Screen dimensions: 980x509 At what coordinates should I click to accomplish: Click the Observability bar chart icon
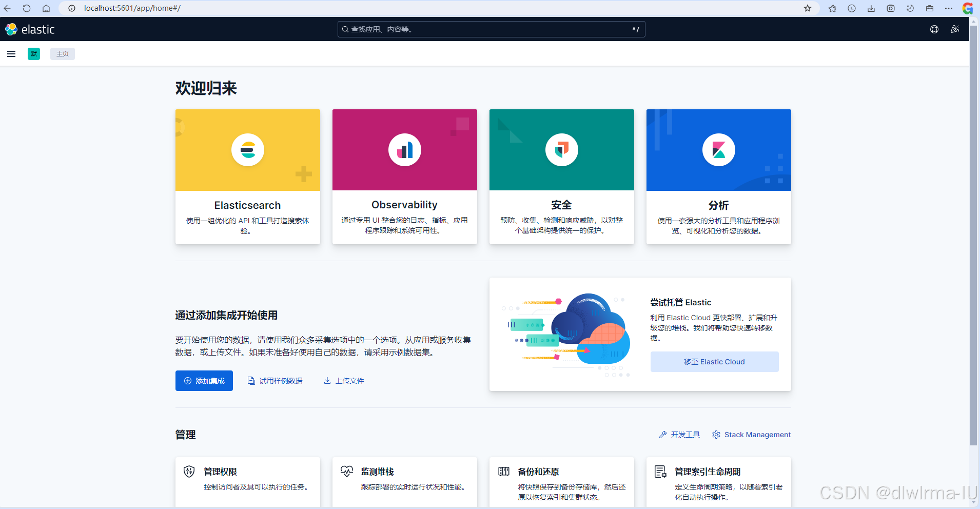click(405, 150)
